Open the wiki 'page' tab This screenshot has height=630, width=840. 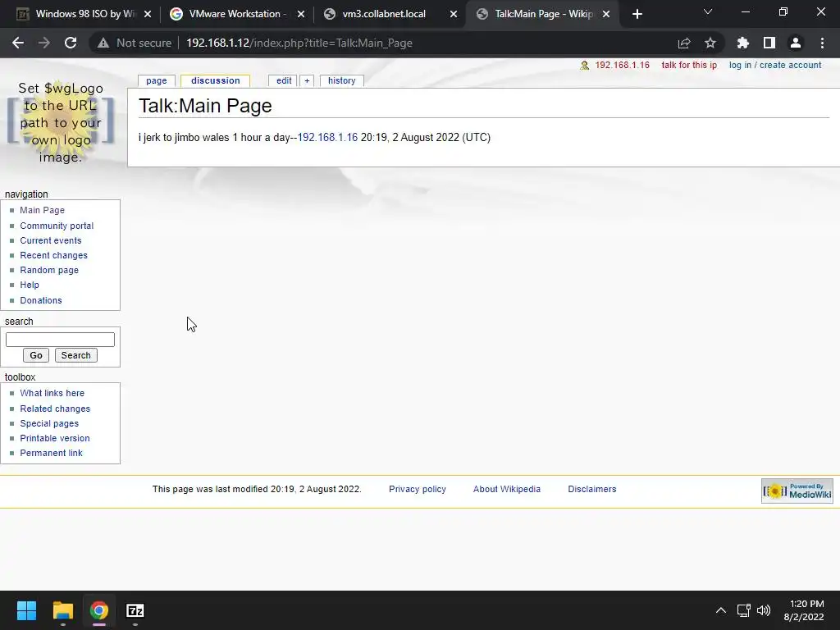coord(157,80)
